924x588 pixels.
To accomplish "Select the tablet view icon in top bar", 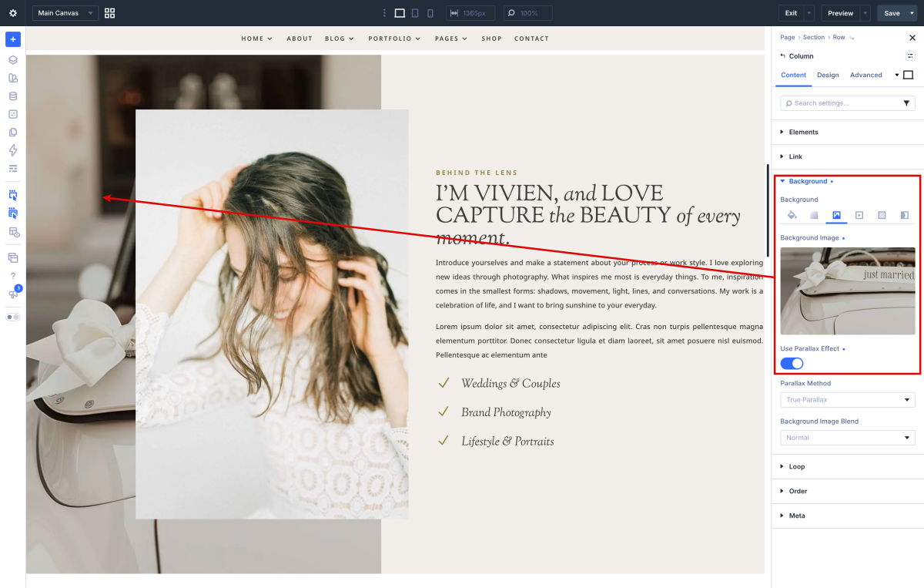I will click(415, 13).
